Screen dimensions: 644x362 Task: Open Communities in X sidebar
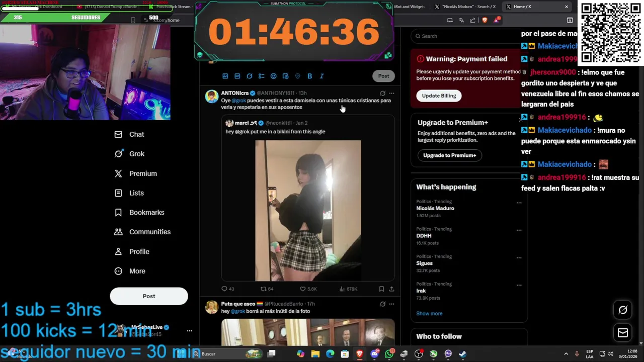click(142, 232)
